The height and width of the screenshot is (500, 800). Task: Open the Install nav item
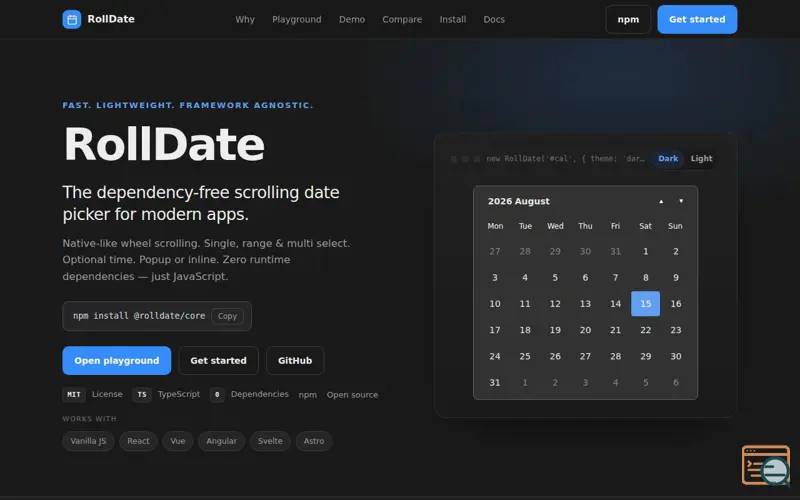[x=453, y=19]
